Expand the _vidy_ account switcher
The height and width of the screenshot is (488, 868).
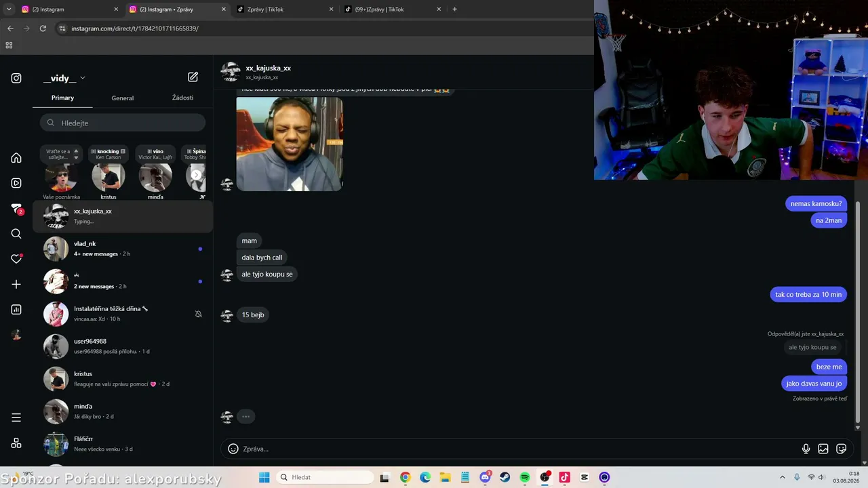tap(64, 78)
